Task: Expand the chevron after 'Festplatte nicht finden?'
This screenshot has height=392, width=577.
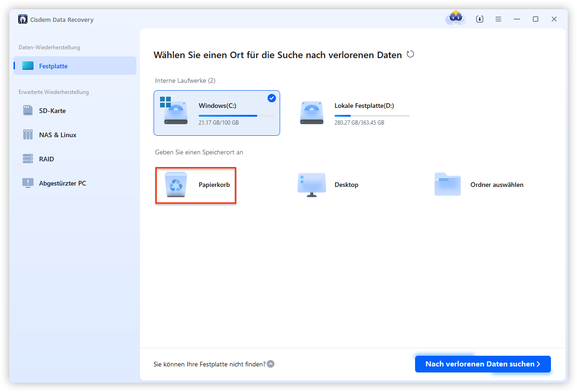Action: pos(271,364)
